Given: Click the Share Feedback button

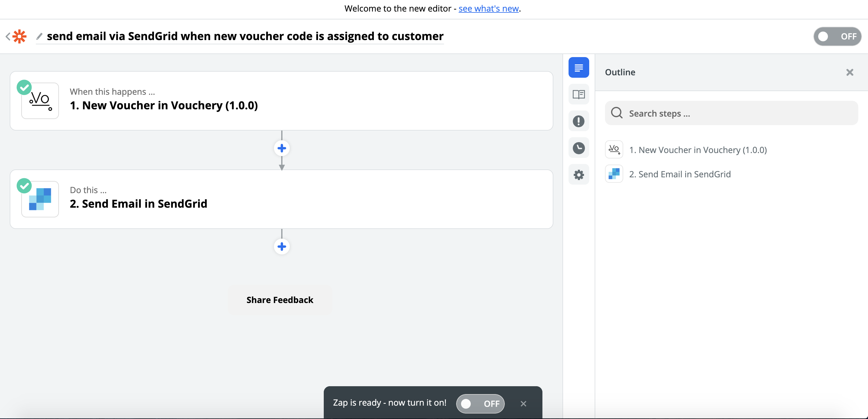Looking at the screenshot, I should pyautogui.click(x=280, y=300).
